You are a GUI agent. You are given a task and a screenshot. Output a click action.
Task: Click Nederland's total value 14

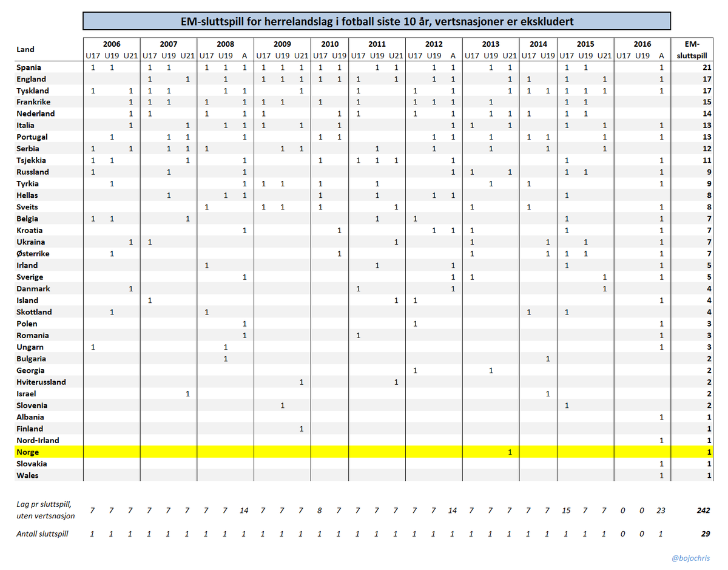706,114
